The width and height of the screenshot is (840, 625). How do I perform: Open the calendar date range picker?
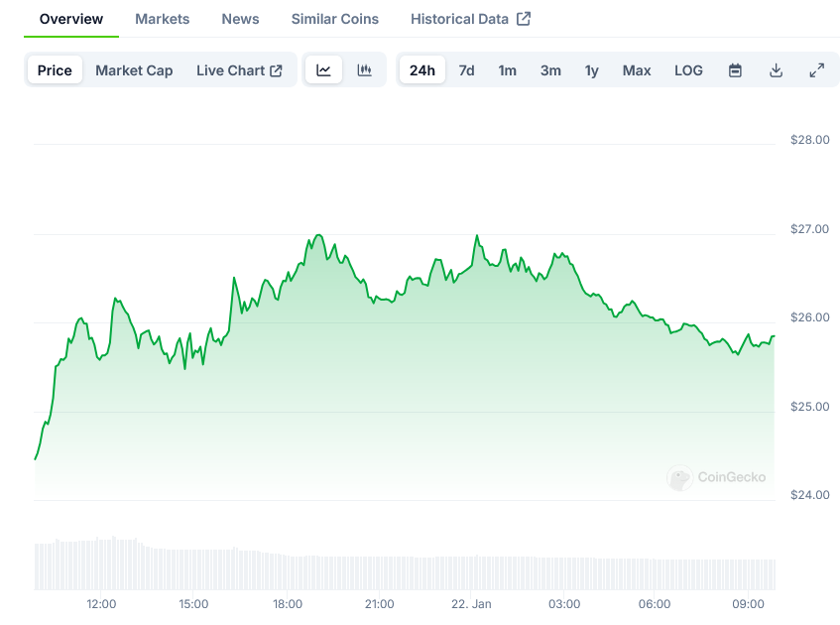click(x=735, y=70)
